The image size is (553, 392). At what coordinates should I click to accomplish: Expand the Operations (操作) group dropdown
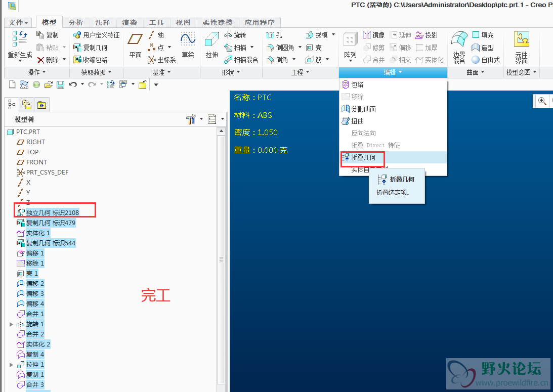tap(36, 72)
